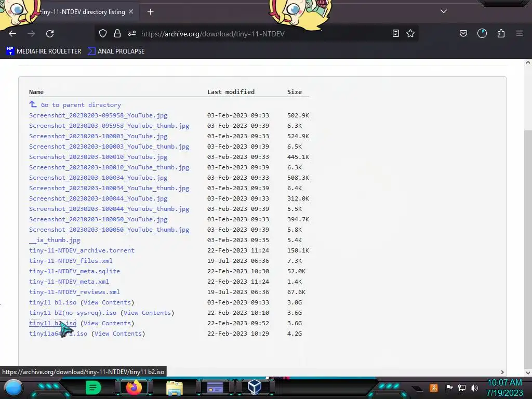The image size is (532, 399).
Task: Select the Last modified column header
Action: pyautogui.click(x=231, y=92)
